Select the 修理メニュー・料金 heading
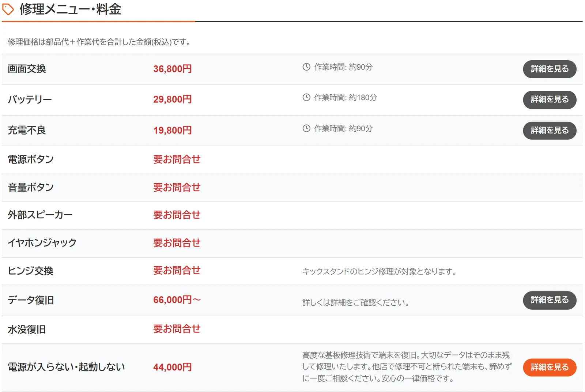The height and width of the screenshot is (392, 585). tap(70, 9)
